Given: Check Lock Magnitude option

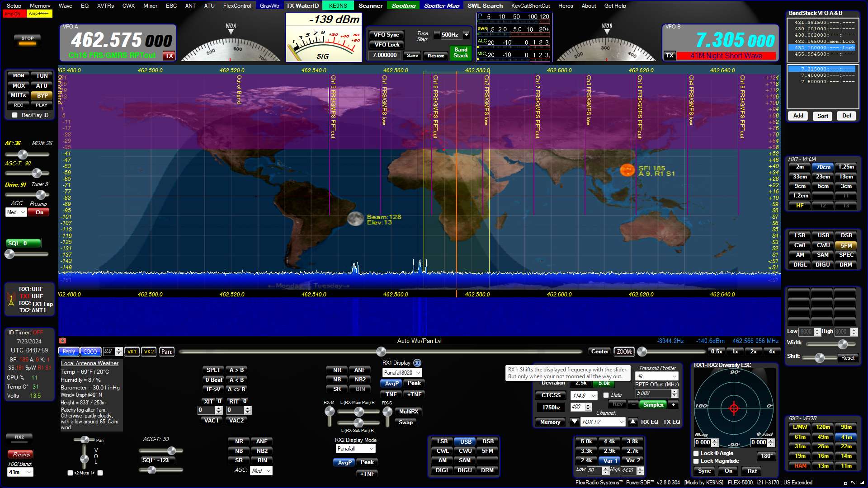Looking at the screenshot, I should pyautogui.click(x=696, y=461).
